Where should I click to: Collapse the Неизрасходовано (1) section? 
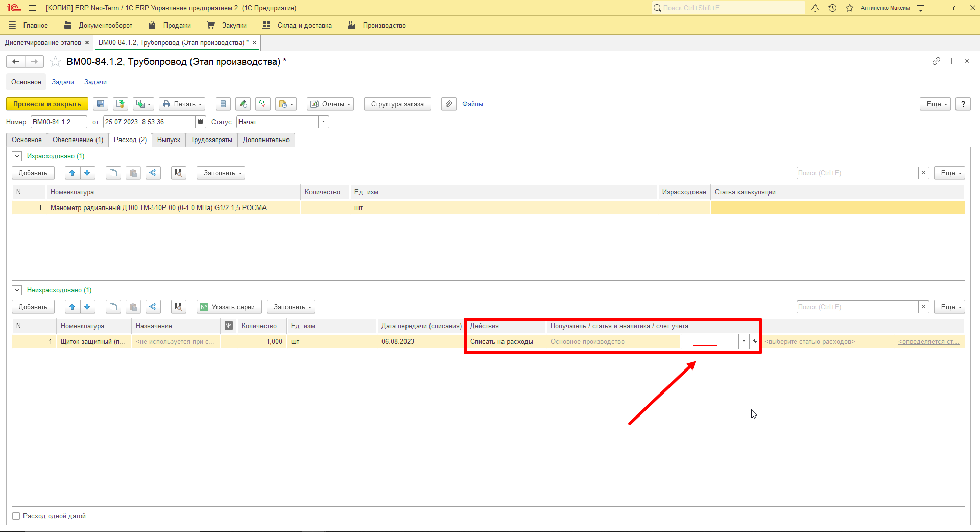pyautogui.click(x=17, y=290)
